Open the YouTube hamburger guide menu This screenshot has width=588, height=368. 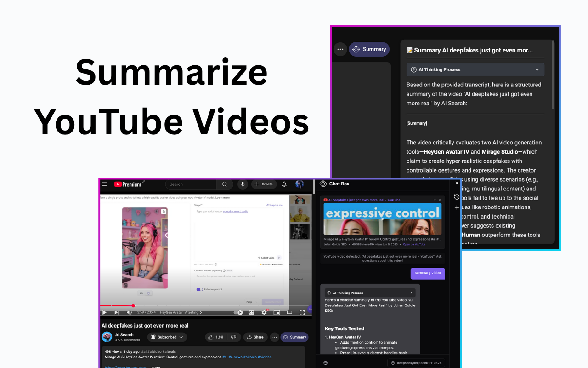[x=105, y=184]
